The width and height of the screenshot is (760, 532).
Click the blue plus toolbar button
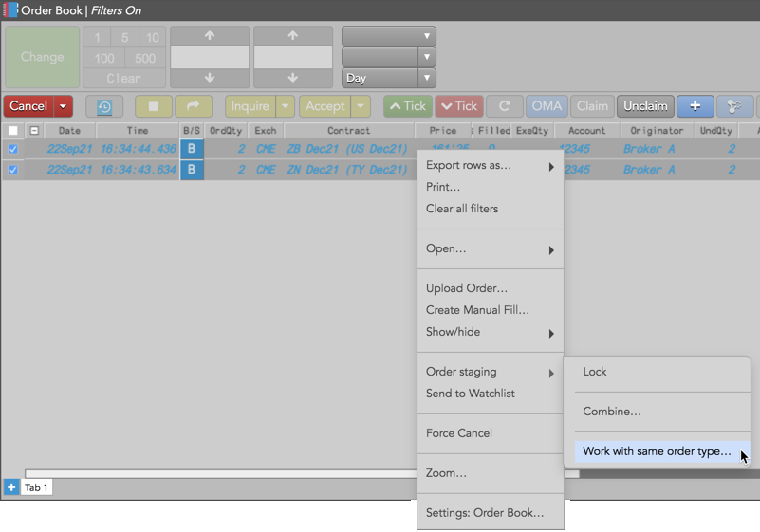[695, 106]
